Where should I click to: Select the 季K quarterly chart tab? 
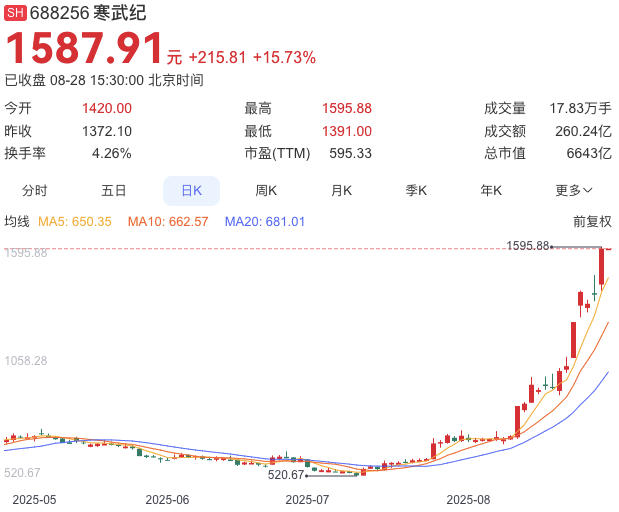tap(416, 190)
